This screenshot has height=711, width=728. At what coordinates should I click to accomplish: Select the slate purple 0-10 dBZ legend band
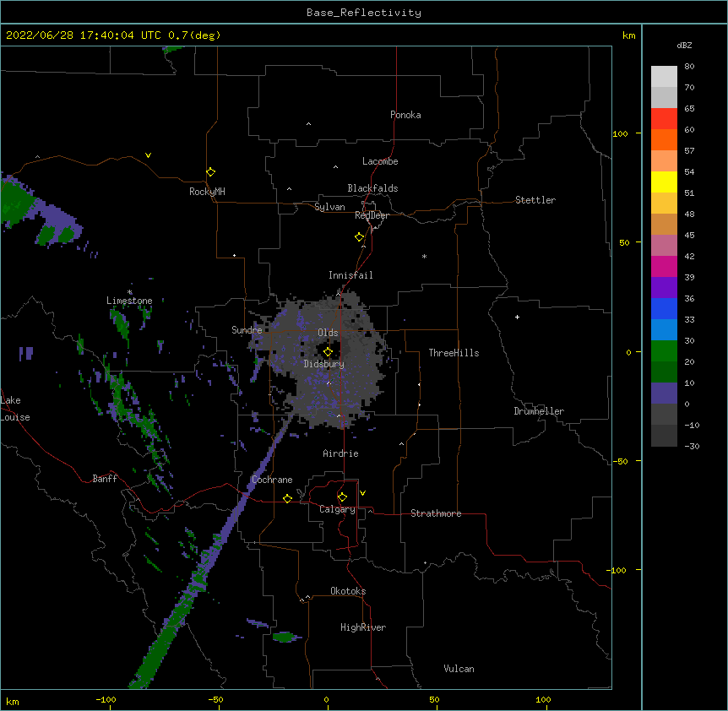(x=664, y=393)
